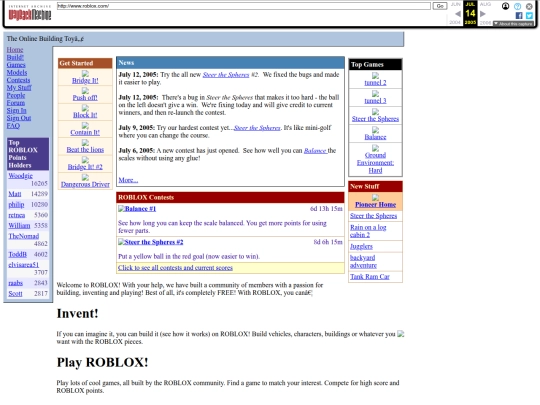Click broken image in Invent! paragraph
540x405 pixels.
tap(401, 334)
